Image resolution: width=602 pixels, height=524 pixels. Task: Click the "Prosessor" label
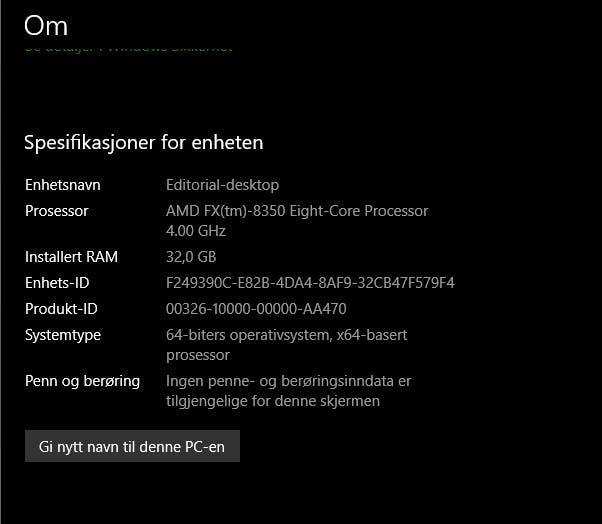tap(56, 211)
